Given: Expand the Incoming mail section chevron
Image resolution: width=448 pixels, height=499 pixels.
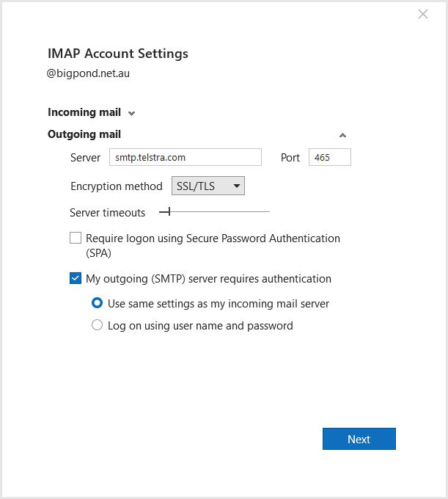Looking at the screenshot, I should click(131, 114).
